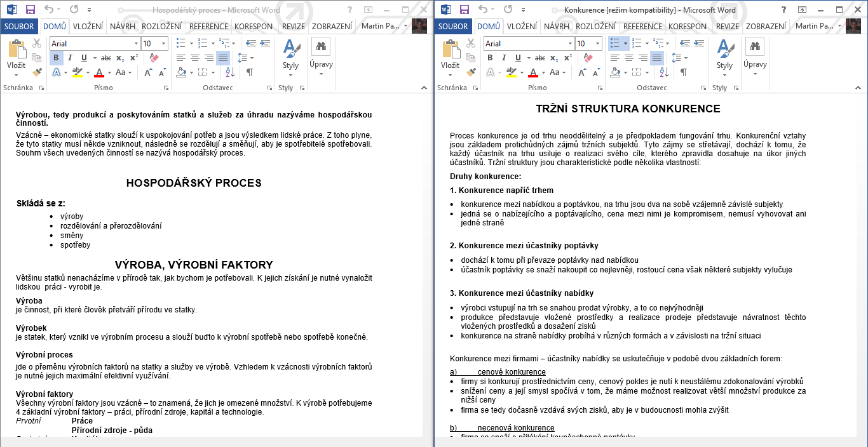Switch to the REVIZE tab in the Konkurence window
This screenshot has height=447, width=868.
(727, 26)
